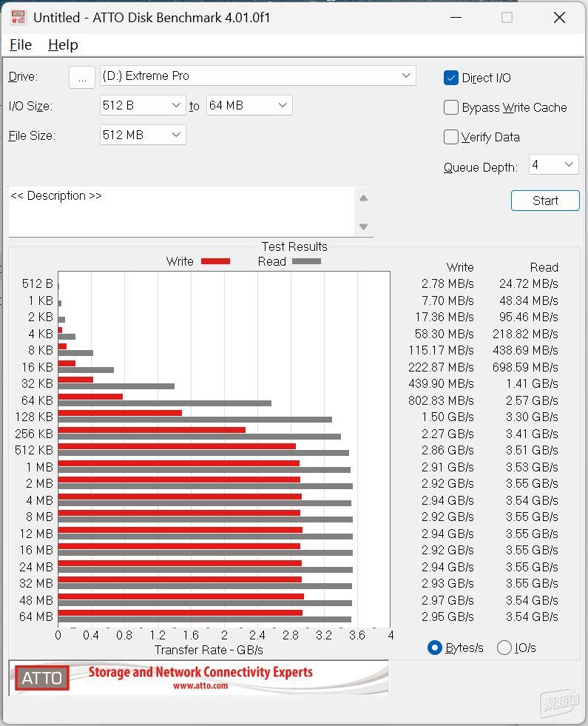The height and width of the screenshot is (726, 588).
Task: Click the Write column header in results
Action: [x=460, y=267]
